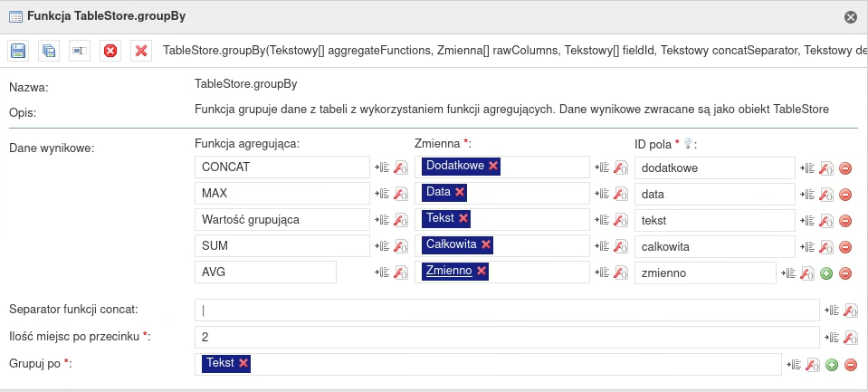868x392 pixels.
Task: Remove the Całkowita variable tag
Action: coord(485,244)
